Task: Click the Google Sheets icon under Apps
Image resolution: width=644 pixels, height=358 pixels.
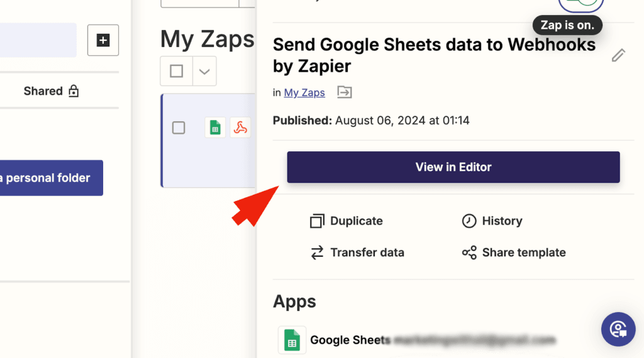Action: [x=292, y=340]
